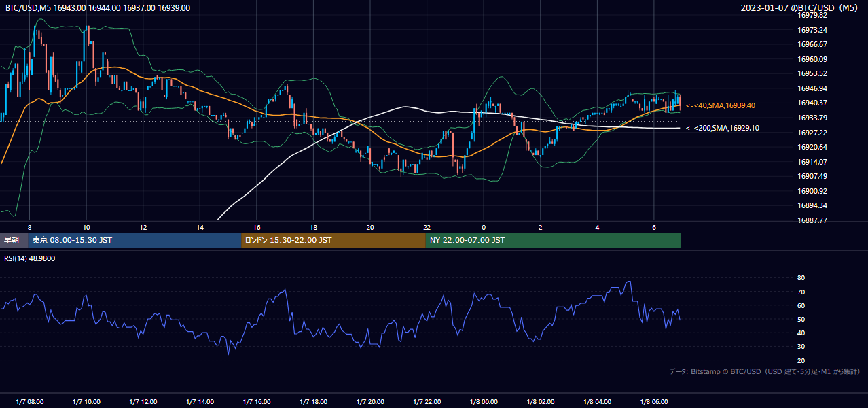Click the <-<200,SMA,16929.10 label
868x408 pixels.
723,128
